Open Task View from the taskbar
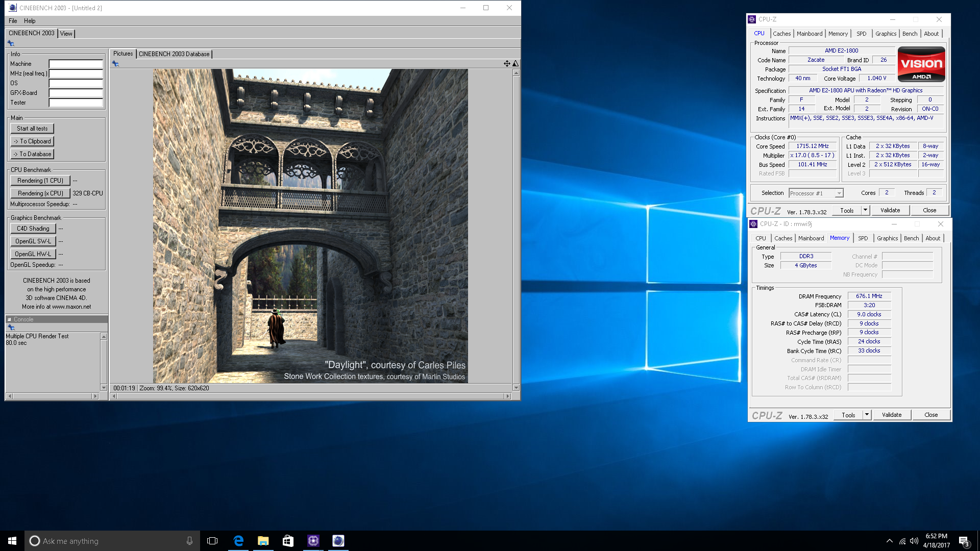Viewport: 980px width, 551px height. [212, 541]
